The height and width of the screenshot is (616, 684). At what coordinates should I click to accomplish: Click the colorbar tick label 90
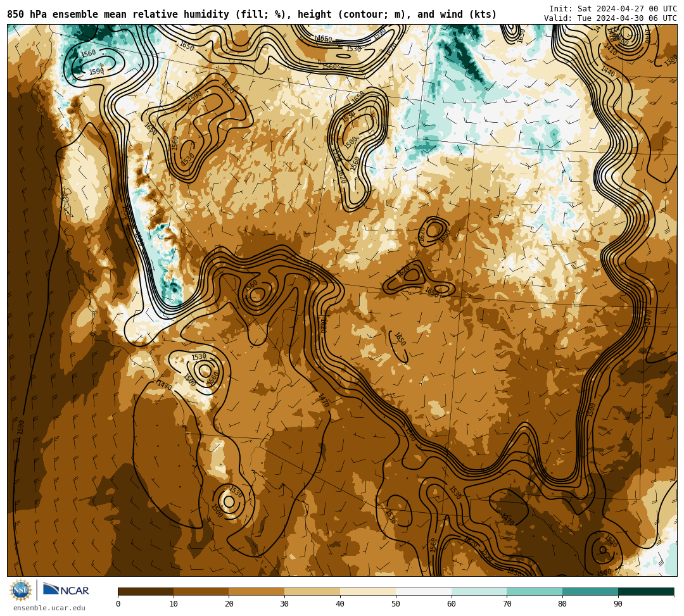(618, 604)
